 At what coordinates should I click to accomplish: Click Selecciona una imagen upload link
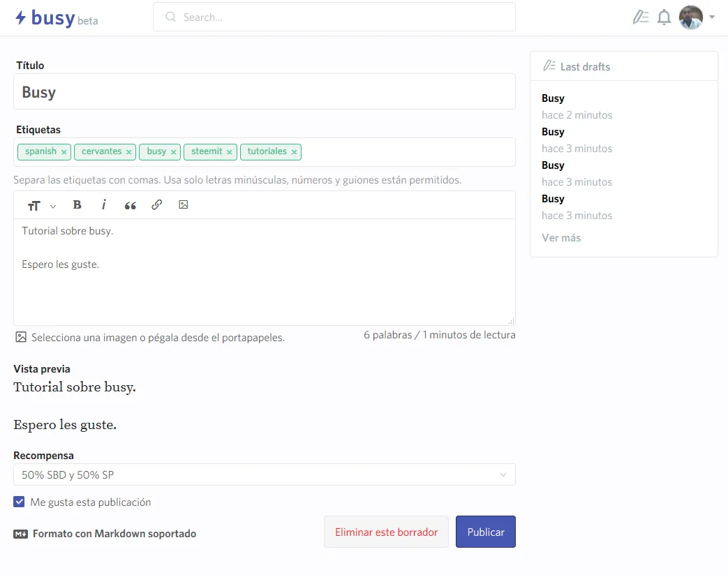(158, 338)
